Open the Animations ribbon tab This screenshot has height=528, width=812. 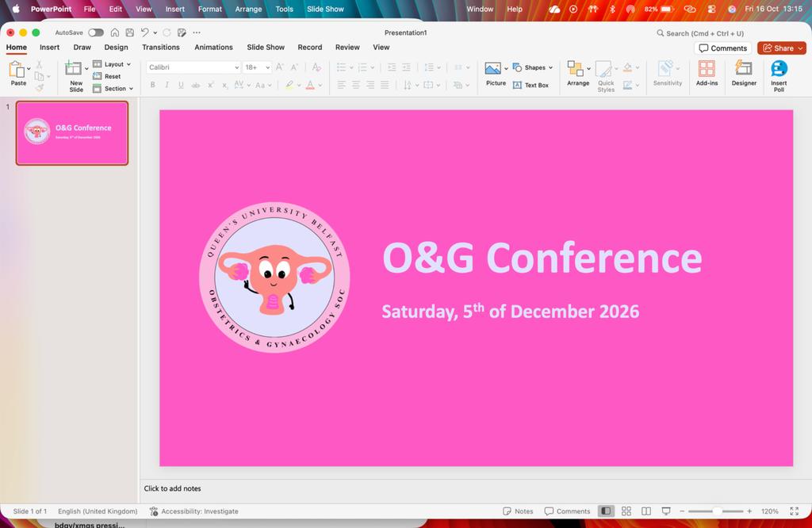pos(213,47)
